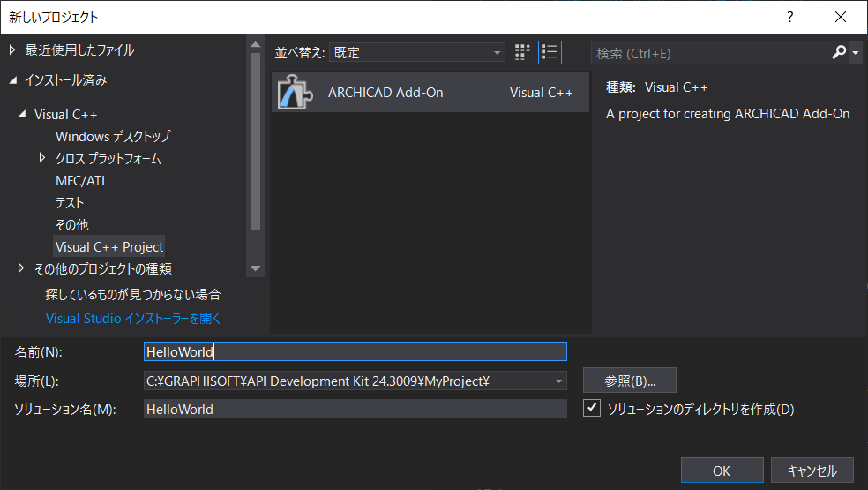Click the help question mark button
868x490 pixels.
[790, 17]
